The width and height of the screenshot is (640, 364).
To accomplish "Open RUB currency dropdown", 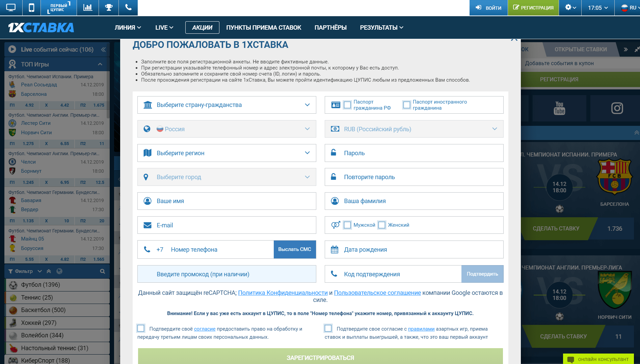I will [414, 129].
